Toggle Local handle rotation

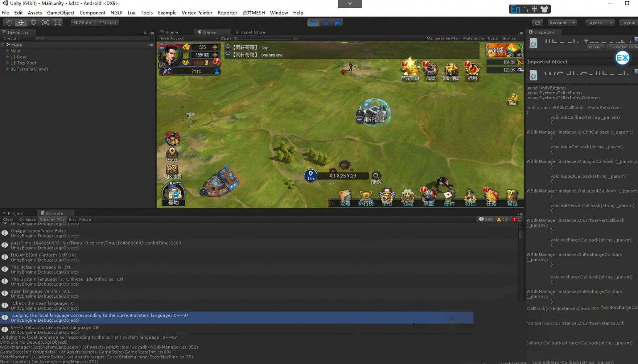108,23
